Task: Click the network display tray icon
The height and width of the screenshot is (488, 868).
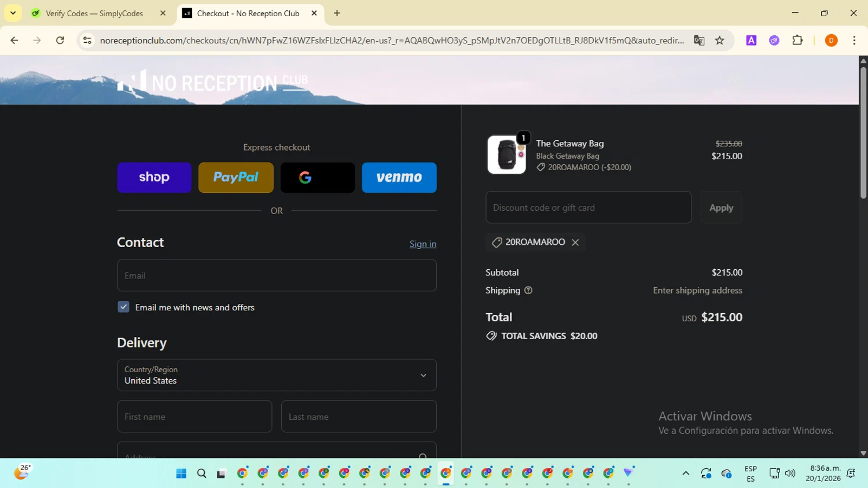Action: point(774,474)
